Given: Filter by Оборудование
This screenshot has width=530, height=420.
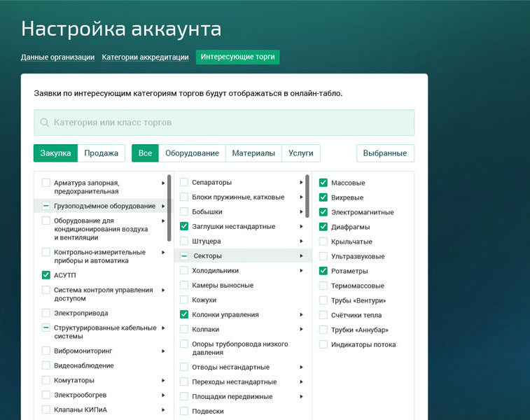Looking at the screenshot, I should click(x=192, y=153).
